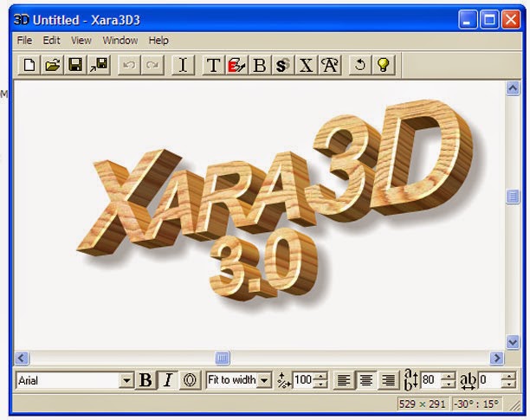Image resolution: width=530 pixels, height=420 pixels.
Task: Open the Extrusion color options icon
Action: [236, 65]
